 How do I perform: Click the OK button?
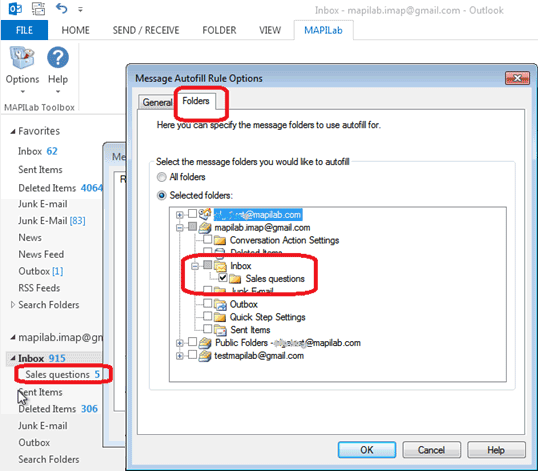click(367, 450)
